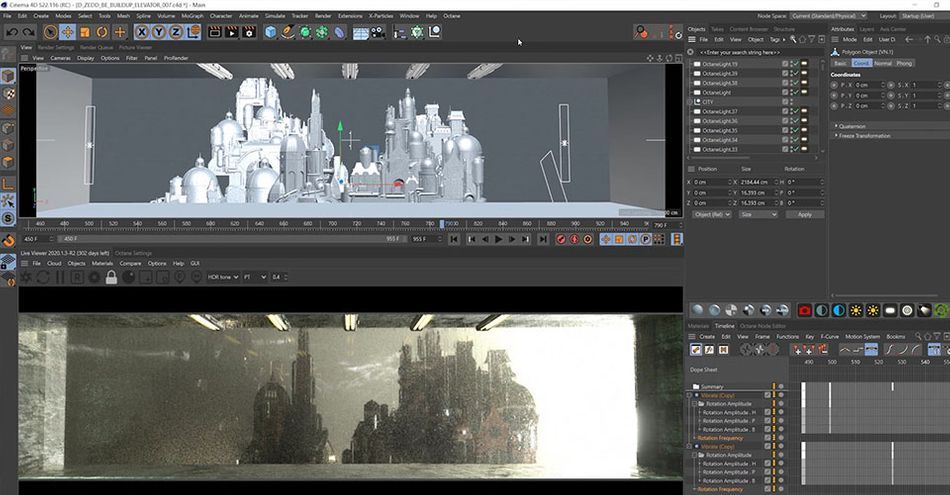Click the Octane spotlight icon
Screen dimensions: 950x495
coord(924,311)
